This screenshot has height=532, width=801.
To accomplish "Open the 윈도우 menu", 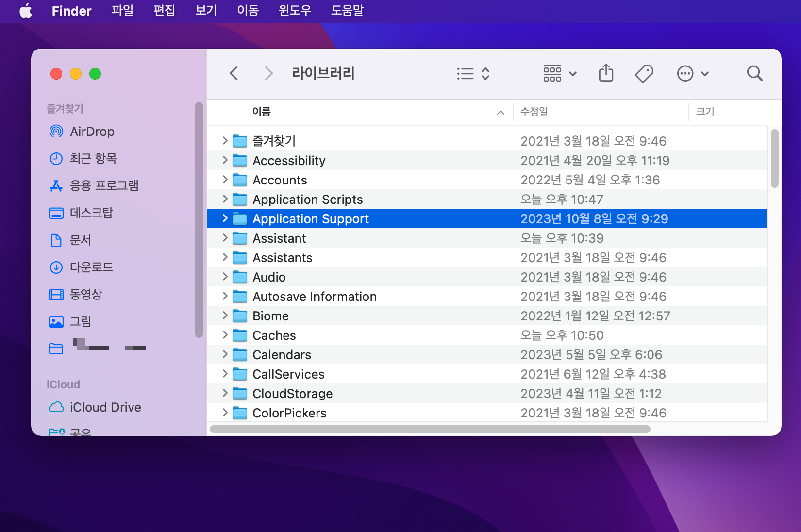I will click(x=295, y=11).
